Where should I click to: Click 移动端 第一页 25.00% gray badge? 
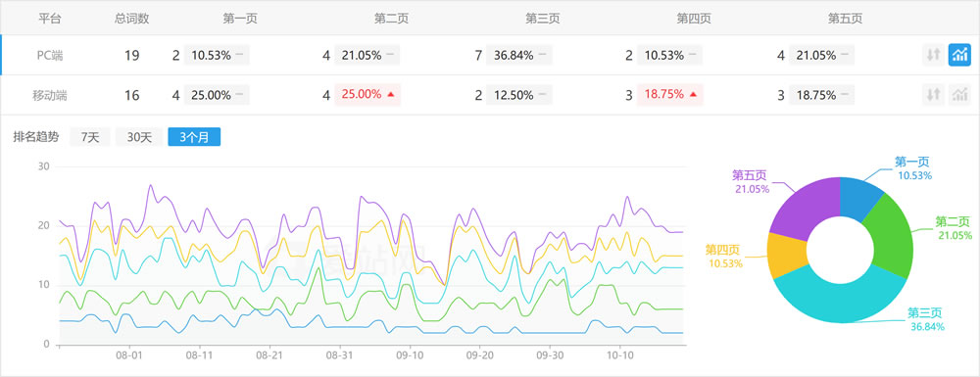coord(217,95)
